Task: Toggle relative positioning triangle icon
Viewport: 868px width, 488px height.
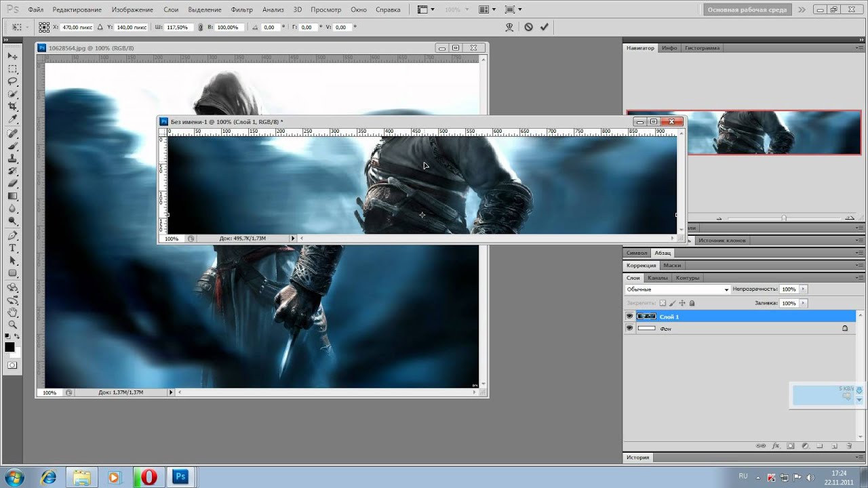Action: [100, 27]
